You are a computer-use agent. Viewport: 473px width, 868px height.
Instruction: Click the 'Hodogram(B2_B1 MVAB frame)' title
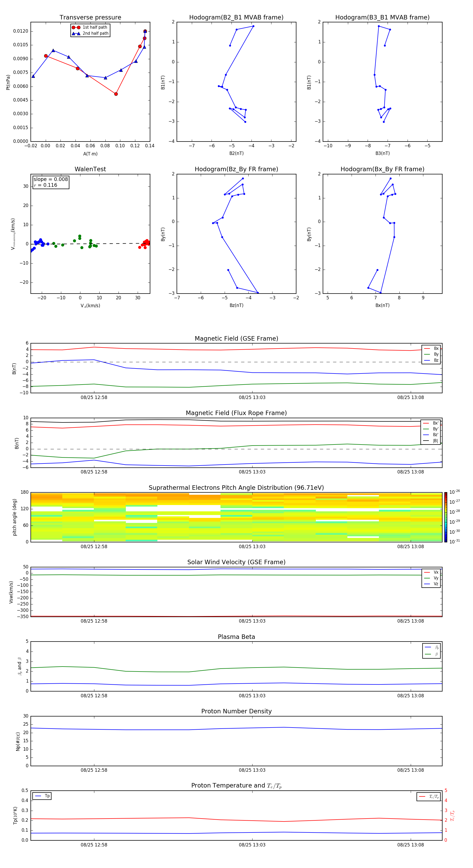point(236,18)
